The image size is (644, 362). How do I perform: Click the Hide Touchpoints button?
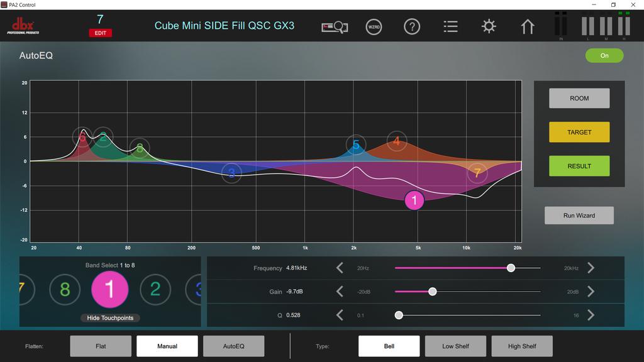[x=110, y=318]
